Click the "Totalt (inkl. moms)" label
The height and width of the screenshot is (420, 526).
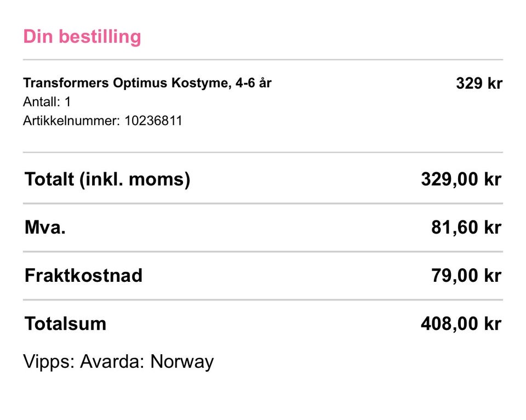107,179
